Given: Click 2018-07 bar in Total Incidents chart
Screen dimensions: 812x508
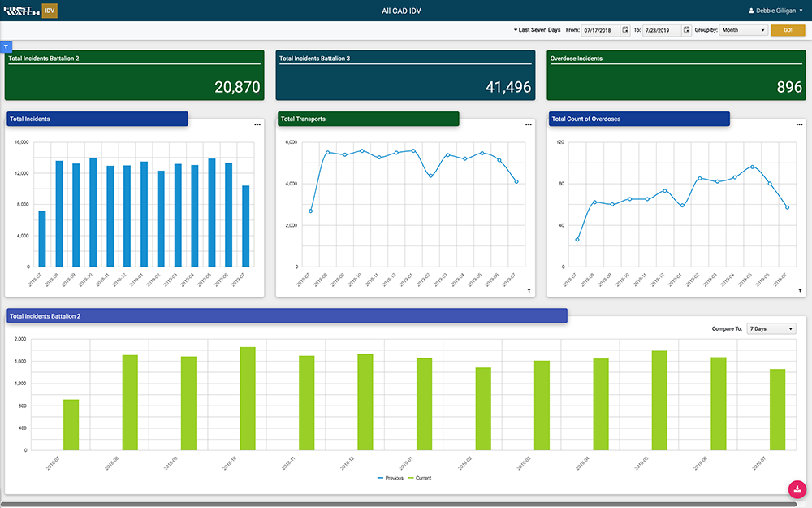Looking at the screenshot, I should click(42, 239).
